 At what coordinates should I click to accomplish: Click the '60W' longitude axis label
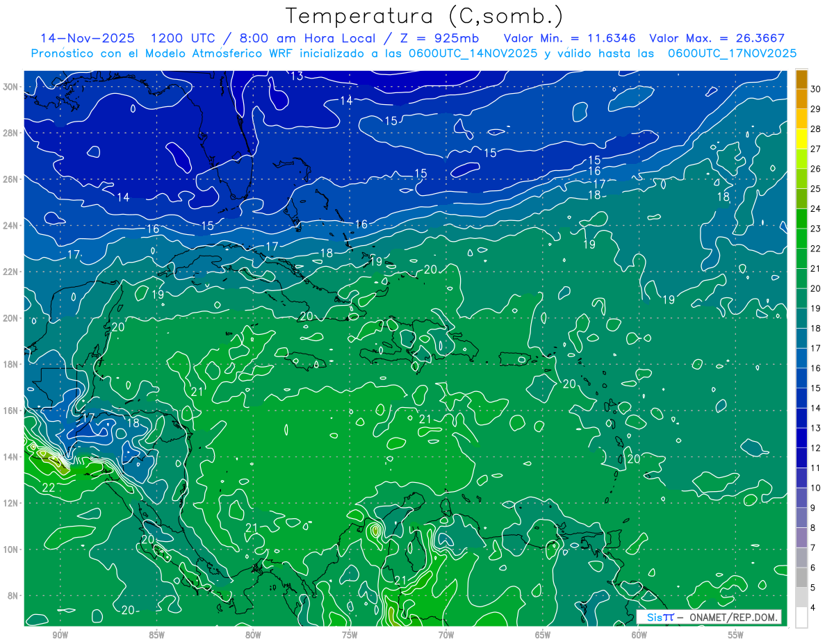639,635
